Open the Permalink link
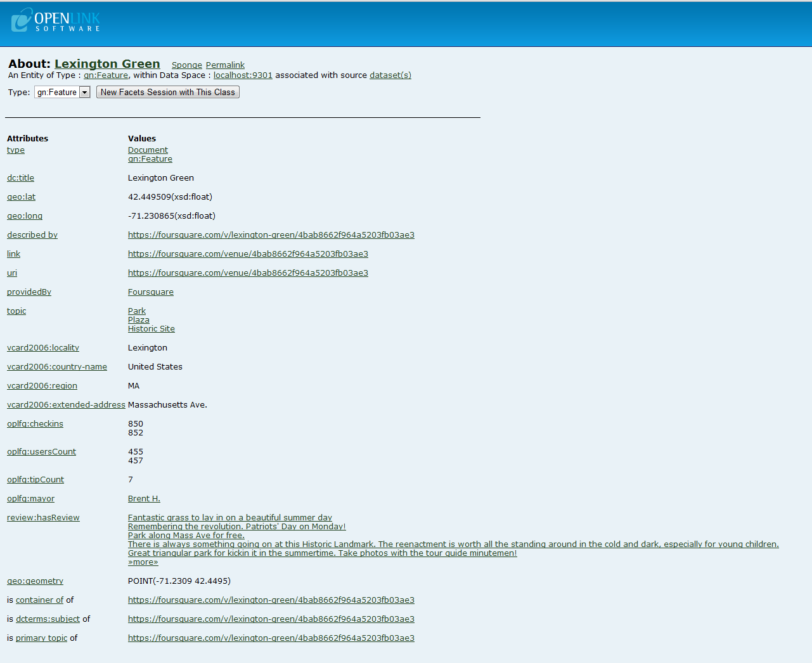Screen dimensions: 812x663 point(225,65)
